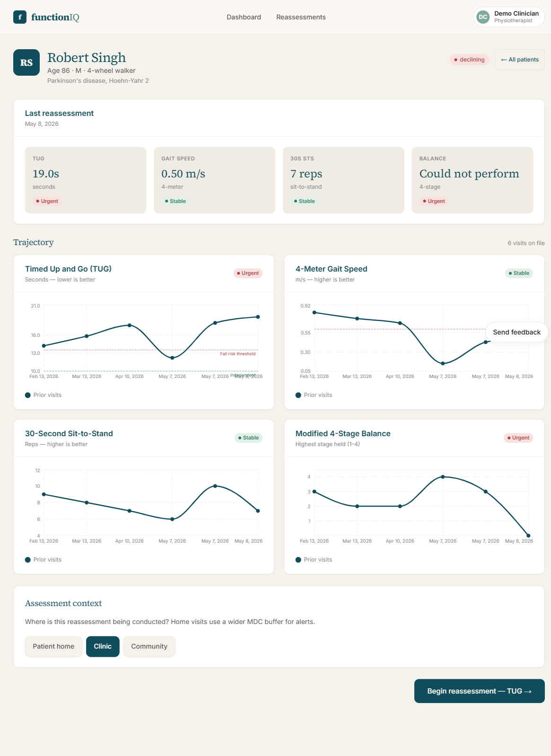Go back to All patients

[520, 60]
